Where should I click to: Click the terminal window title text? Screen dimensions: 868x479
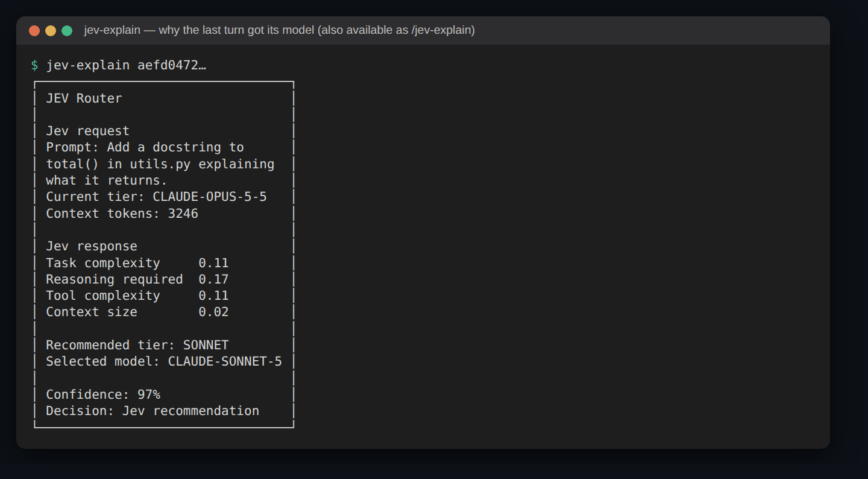pyautogui.click(x=280, y=30)
